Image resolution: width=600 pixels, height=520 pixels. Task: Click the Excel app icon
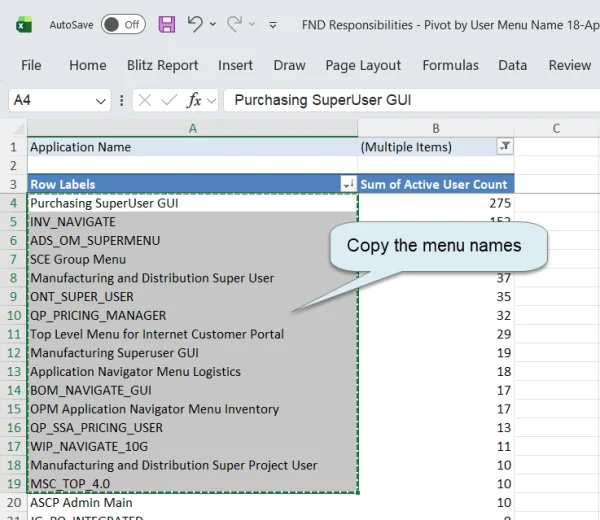[24, 25]
